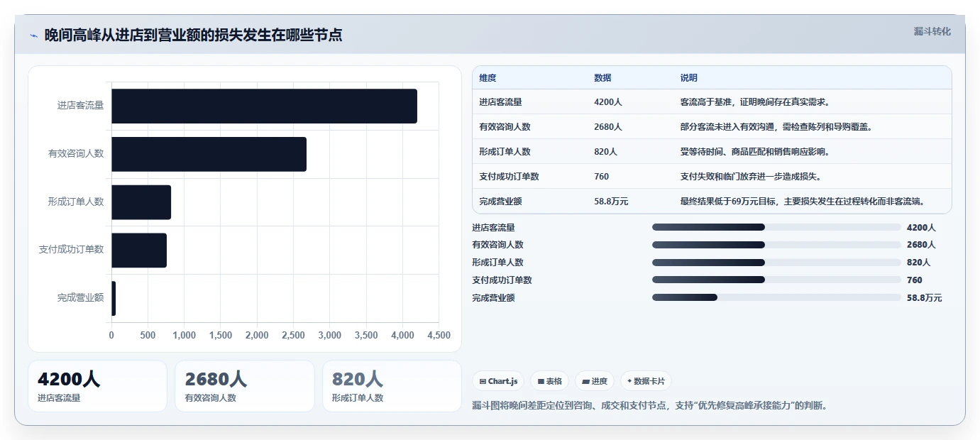
Task: Click the lightning icon beside the page title
Action: (33, 35)
